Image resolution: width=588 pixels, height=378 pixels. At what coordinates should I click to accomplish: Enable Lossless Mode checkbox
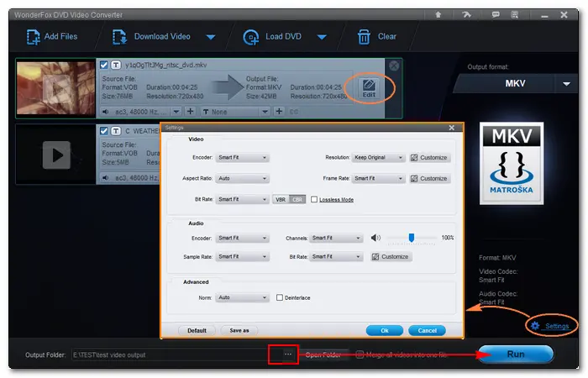pyautogui.click(x=314, y=200)
